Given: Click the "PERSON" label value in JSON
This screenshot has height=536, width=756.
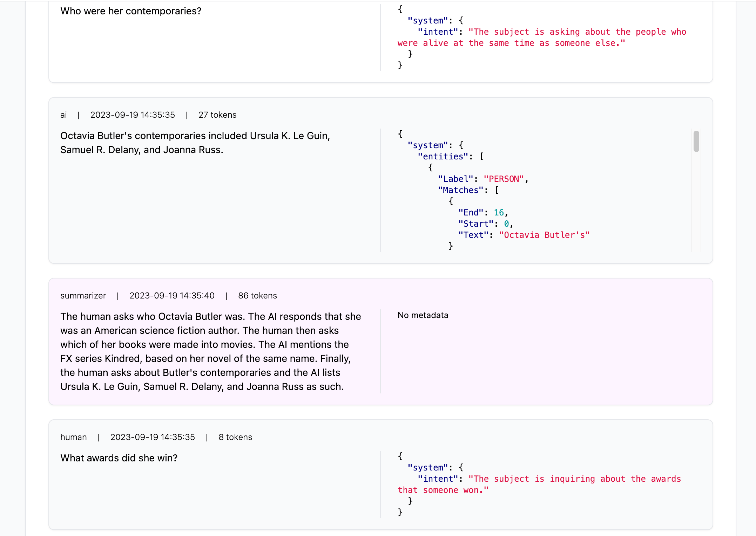Looking at the screenshot, I should coord(504,179).
